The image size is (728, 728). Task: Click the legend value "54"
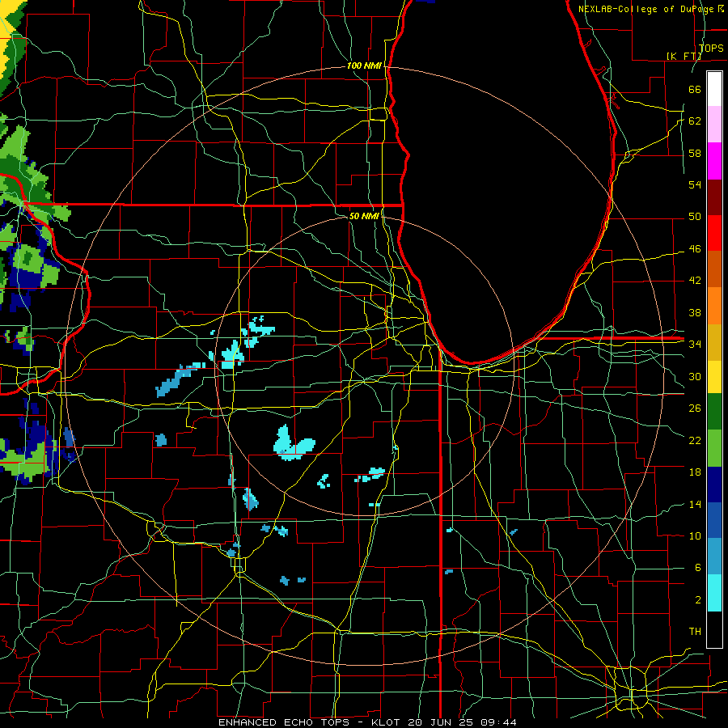pos(695,184)
